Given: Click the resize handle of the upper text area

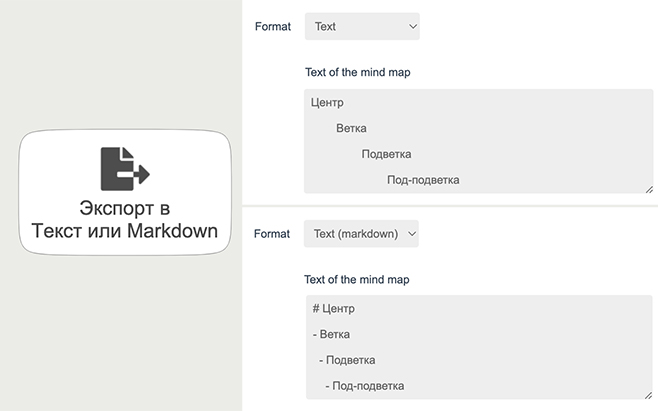Looking at the screenshot, I should [649, 189].
